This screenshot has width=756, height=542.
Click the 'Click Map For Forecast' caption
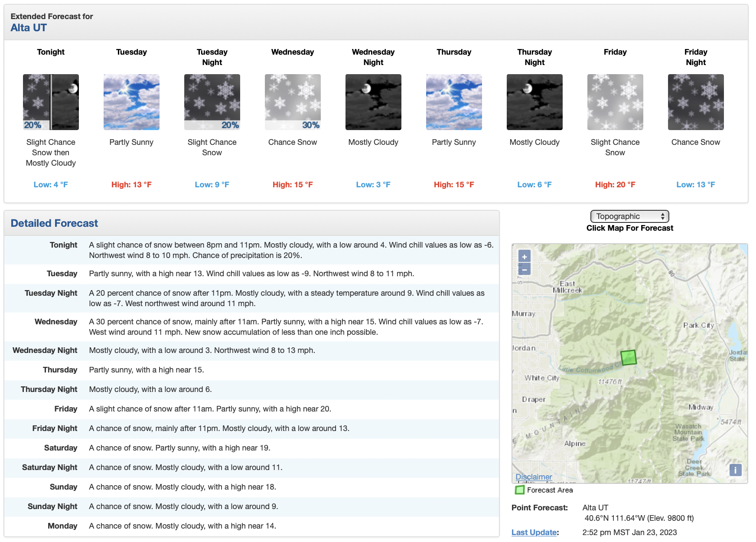629,228
